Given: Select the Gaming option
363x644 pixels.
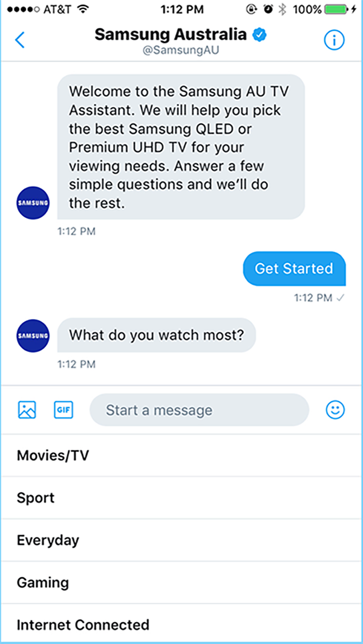Looking at the screenshot, I should pos(181,582).
